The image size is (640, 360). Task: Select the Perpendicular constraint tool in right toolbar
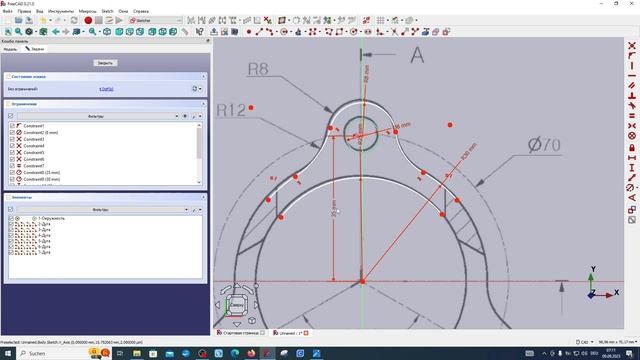pyautogui.click(x=632, y=96)
